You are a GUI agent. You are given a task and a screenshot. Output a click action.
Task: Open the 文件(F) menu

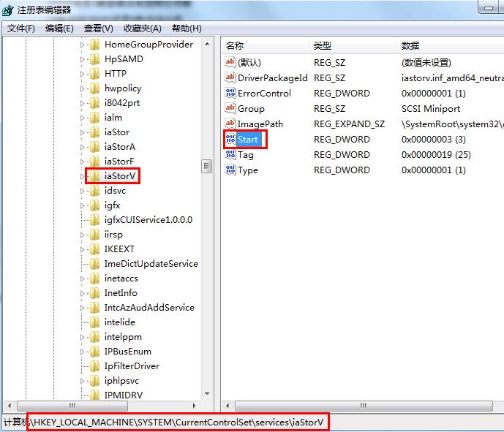click(x=21, y=29)
